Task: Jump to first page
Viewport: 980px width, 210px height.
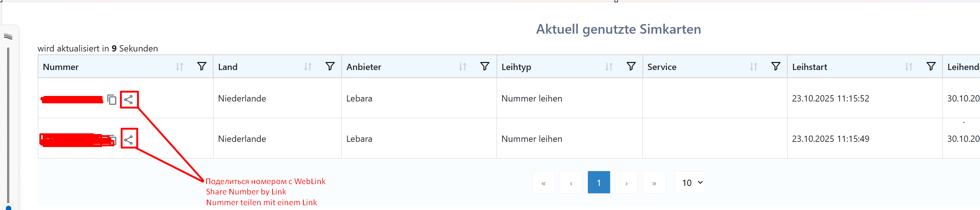Action: point(543,183)
